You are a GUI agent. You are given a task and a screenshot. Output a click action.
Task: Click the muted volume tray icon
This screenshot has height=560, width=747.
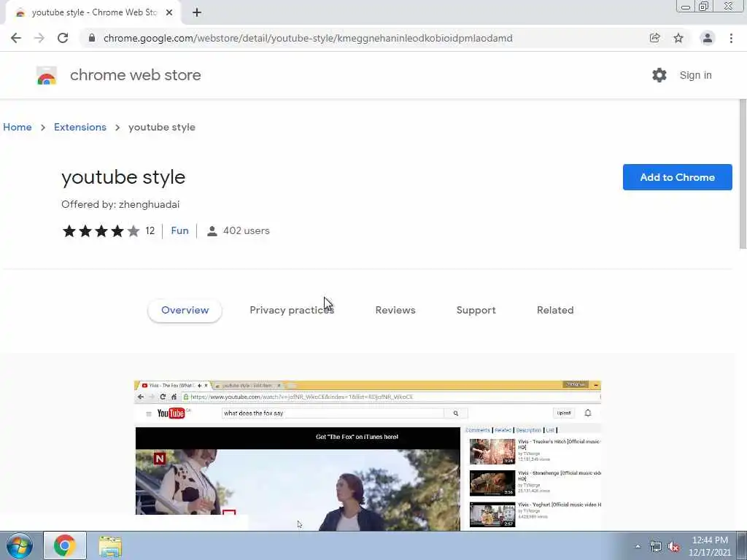click(673, 547)
